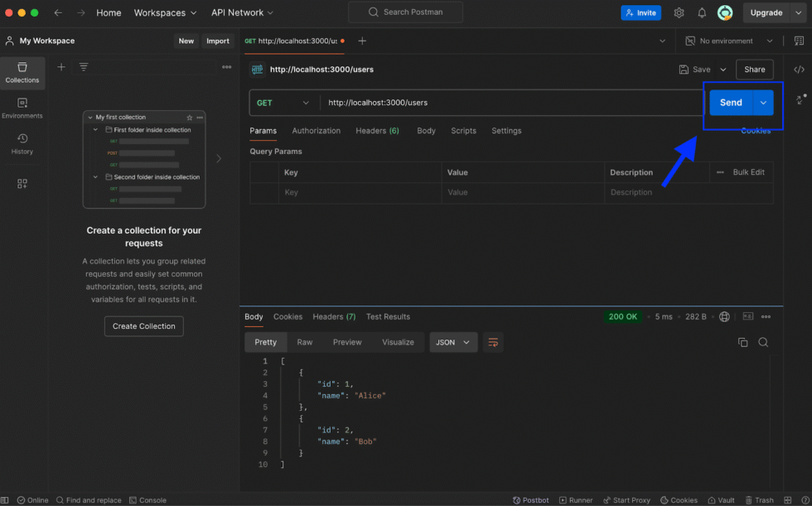The height and width of the screenshot is (506, 812).
Task: Switch to the Settings tab
Action: click(x=506, y=131)
